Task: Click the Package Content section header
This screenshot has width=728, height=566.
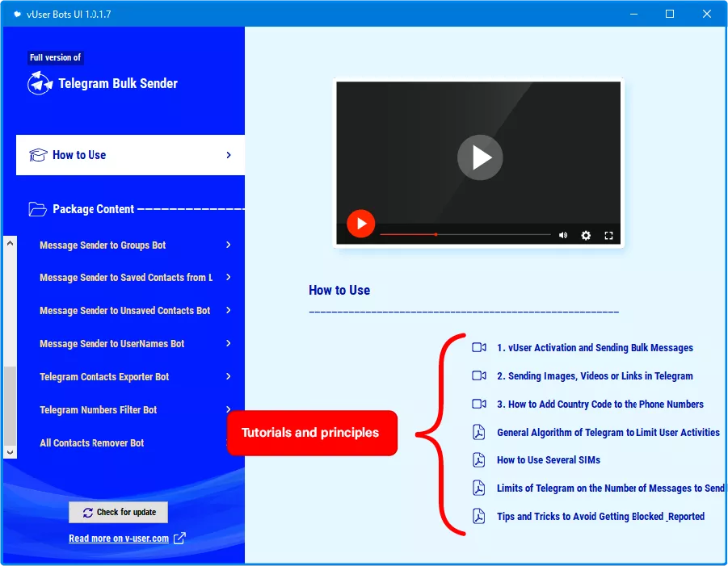Action: tap(93, 209)
